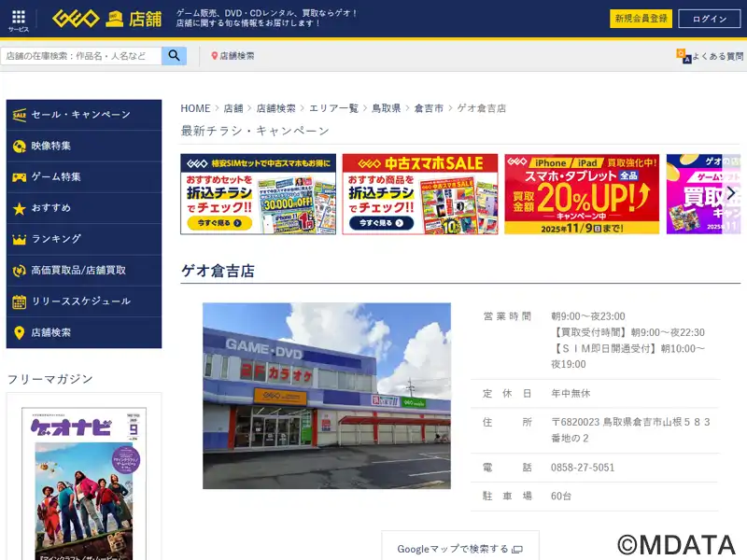747x560 pixels.
Task: Click the phone number 0858-27-5051
Action: tap(583, 468)
